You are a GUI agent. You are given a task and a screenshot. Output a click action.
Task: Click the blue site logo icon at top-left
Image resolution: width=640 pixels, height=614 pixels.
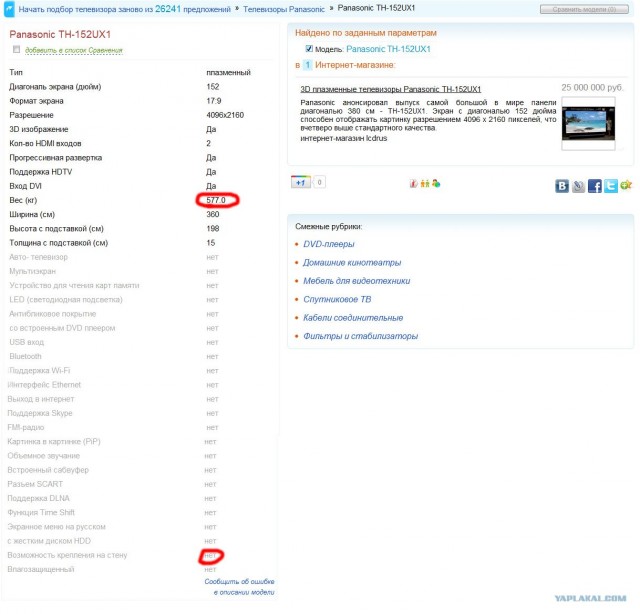tap(9, 9)
